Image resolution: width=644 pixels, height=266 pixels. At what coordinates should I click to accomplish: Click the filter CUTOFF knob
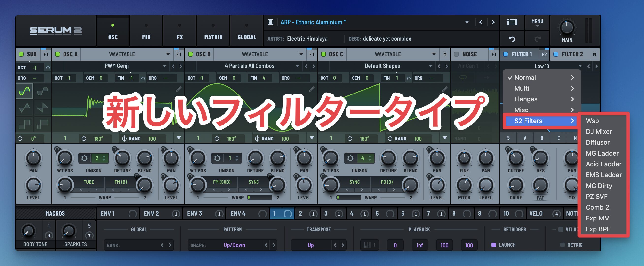pyautogui.click(x=515, y=158)
